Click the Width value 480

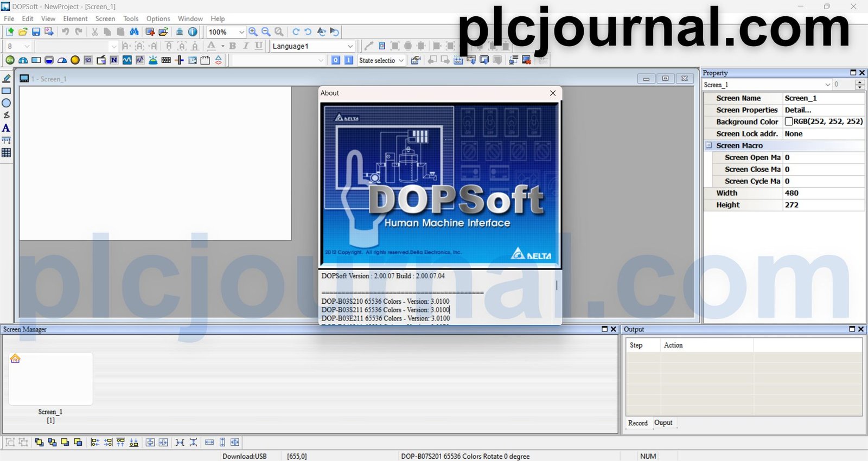824,193
